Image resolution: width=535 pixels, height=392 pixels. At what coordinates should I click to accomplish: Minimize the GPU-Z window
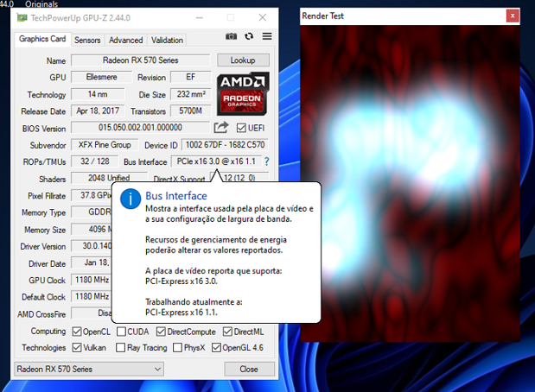coord(200,17)
